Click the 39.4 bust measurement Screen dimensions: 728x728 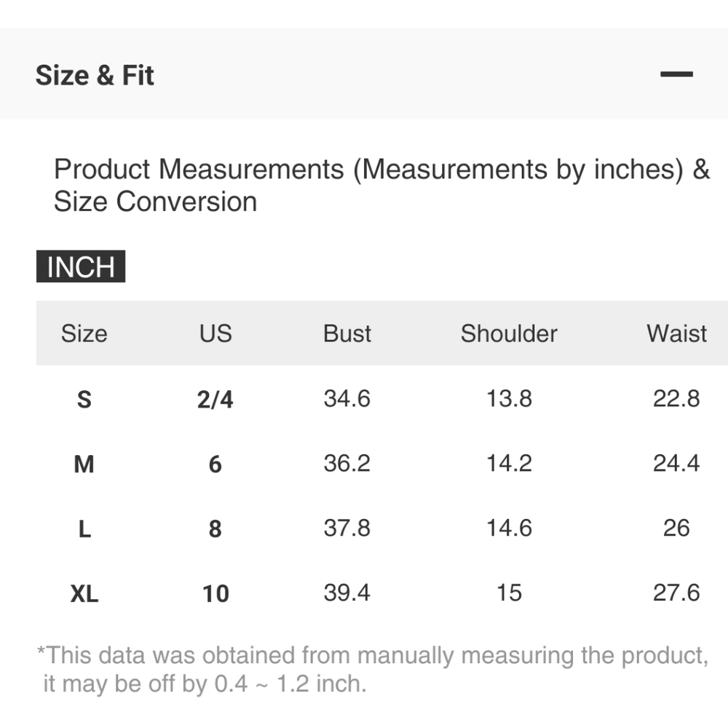[347, 593]
